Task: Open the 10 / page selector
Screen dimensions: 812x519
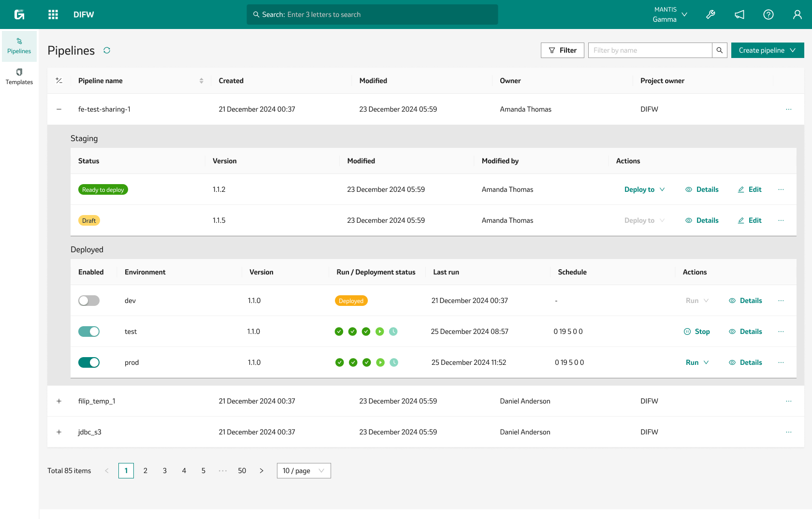Action: tap(304, 470)
